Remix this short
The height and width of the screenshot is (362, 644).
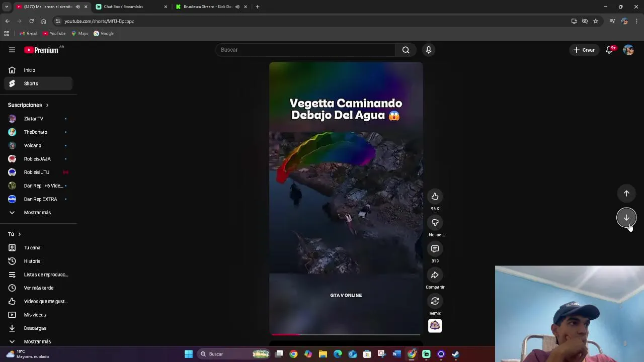pos(435,301)
